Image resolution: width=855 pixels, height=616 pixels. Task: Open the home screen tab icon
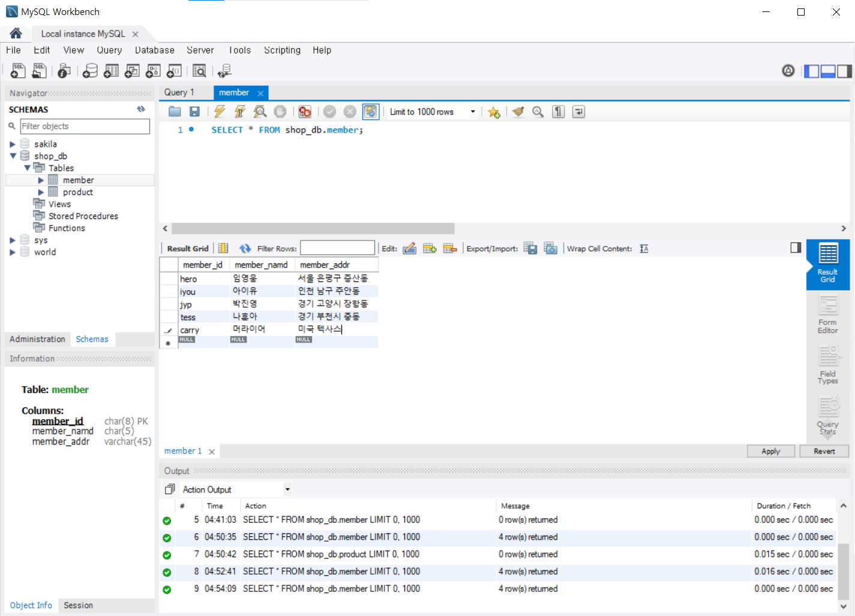point(16,34)
